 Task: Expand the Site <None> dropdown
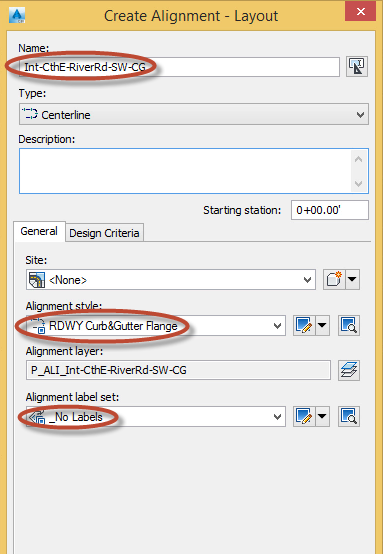coord(171,280)
